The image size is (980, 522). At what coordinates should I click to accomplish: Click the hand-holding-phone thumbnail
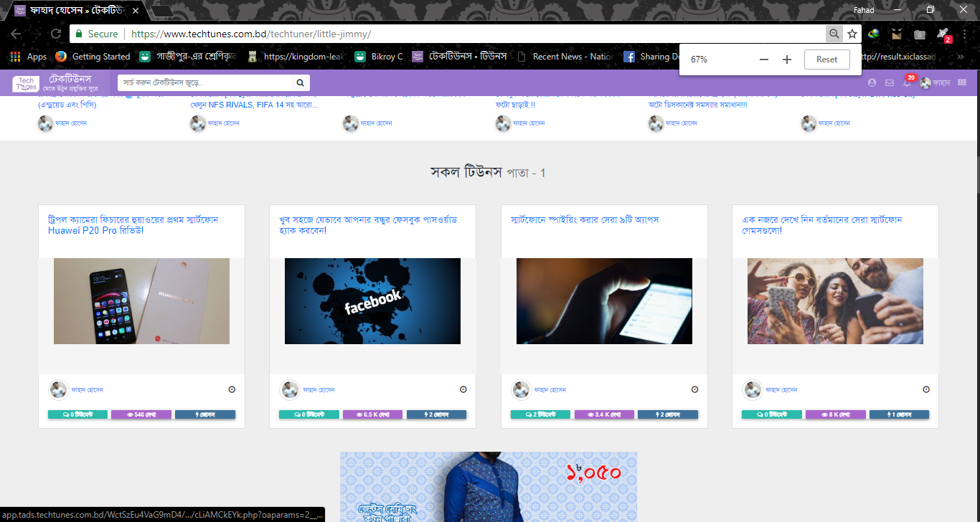604,301
